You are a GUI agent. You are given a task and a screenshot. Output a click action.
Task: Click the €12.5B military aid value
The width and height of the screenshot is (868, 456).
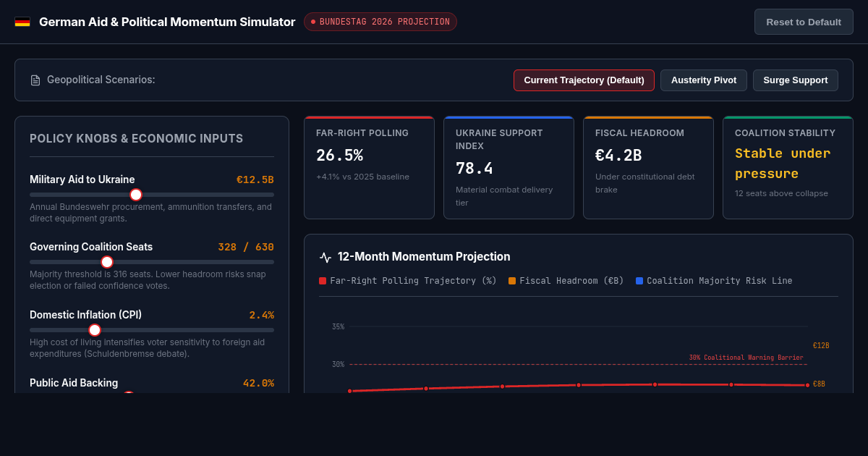pyautogui.click(x=255, y=180)
